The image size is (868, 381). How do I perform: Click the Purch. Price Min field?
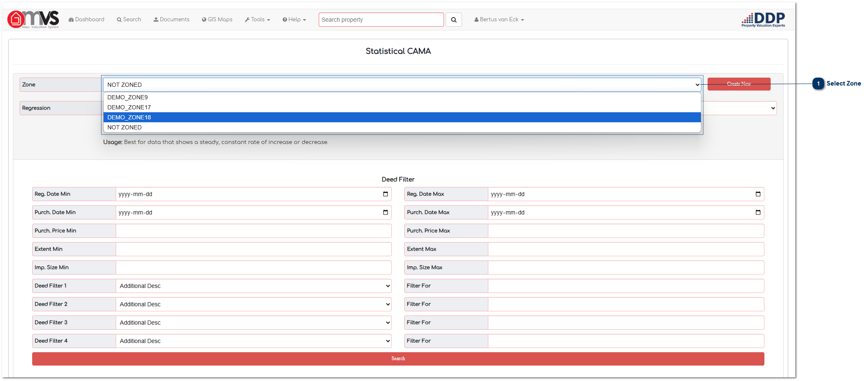point(254,231)
